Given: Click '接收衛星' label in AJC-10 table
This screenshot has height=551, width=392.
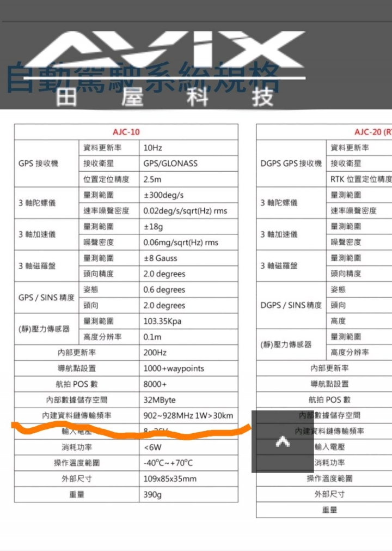Looking at the screenshot, I should [98, 164].
